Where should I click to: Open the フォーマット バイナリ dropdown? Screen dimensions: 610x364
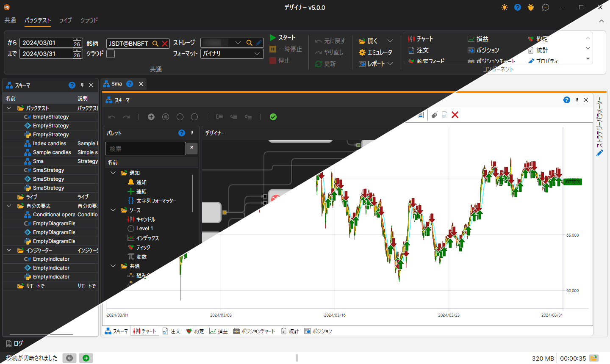[232, 54]
